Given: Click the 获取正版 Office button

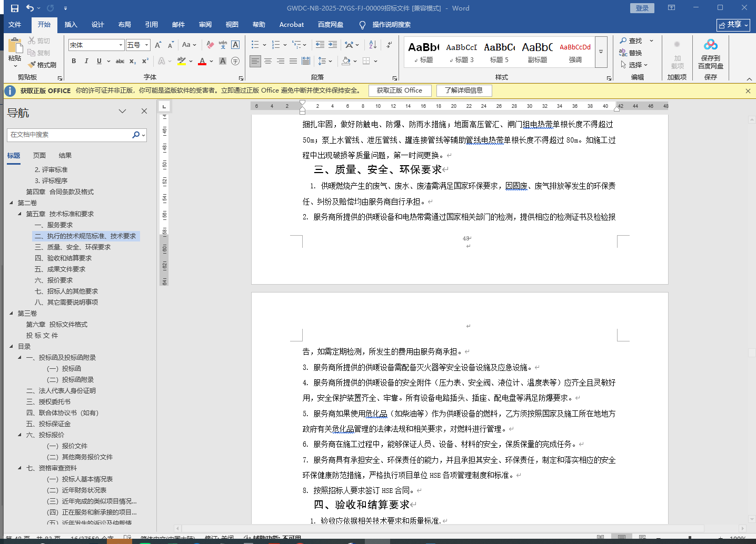Looking at the screenshot, I should (400, 90).
